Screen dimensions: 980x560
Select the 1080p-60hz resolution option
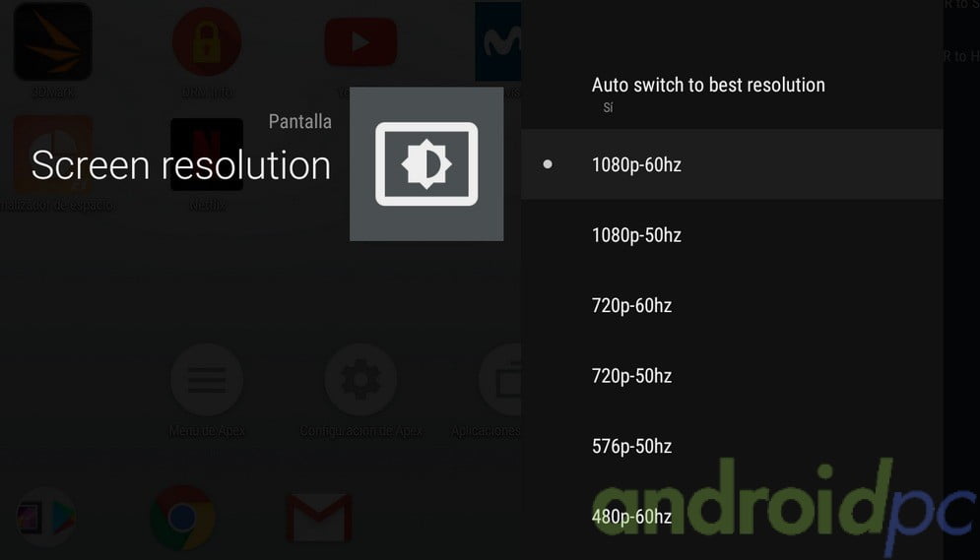[x=732, y=164]
